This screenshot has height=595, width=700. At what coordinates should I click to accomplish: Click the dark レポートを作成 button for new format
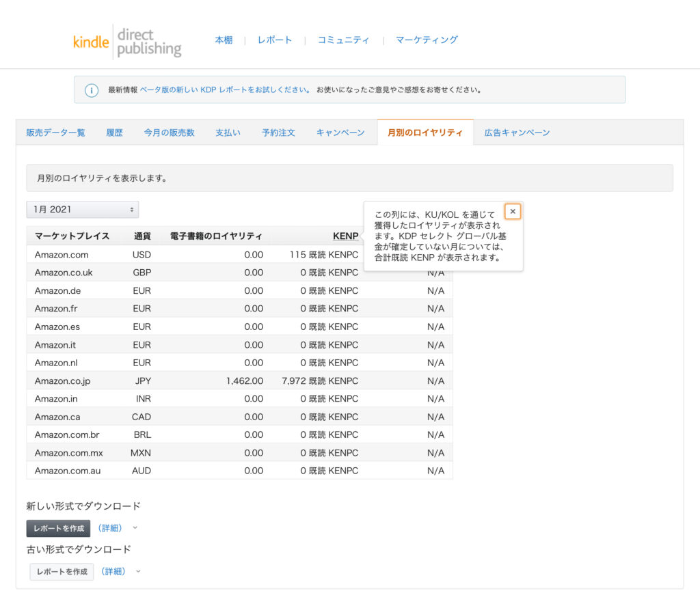click(59, 529)
